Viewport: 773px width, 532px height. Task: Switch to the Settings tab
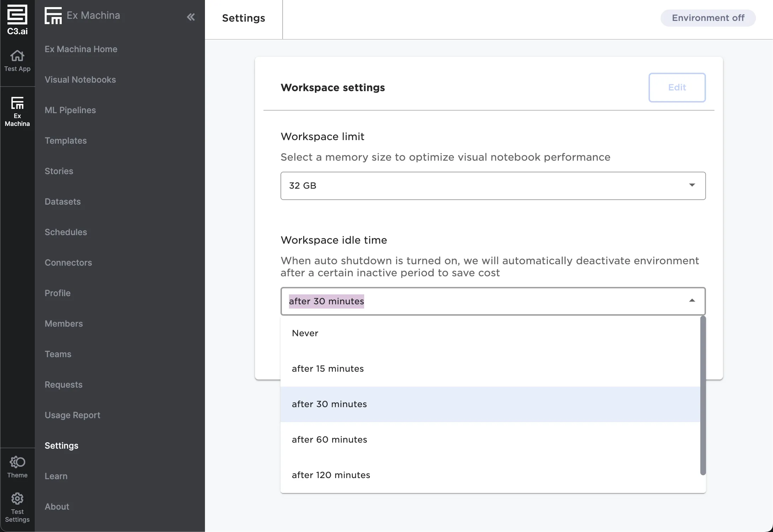[x=243, y=18]
